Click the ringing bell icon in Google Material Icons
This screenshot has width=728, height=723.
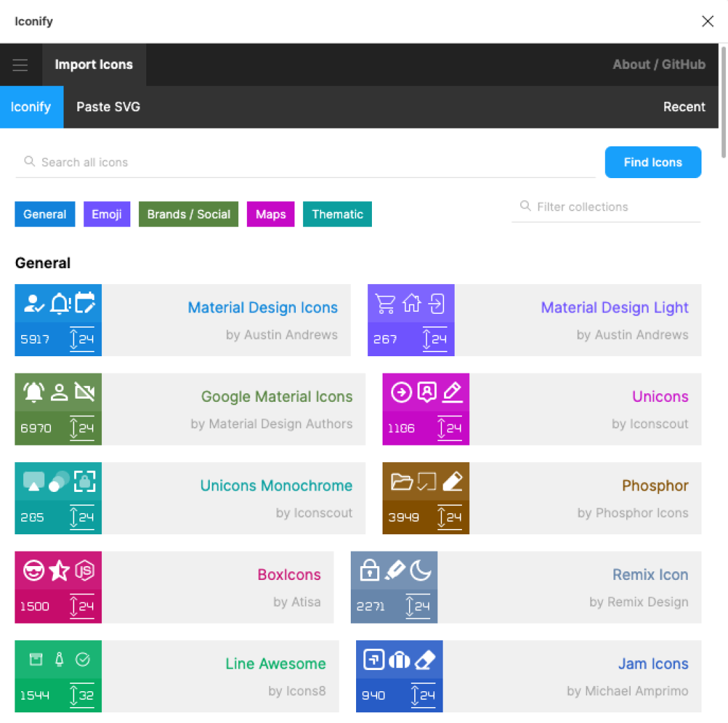34,393
